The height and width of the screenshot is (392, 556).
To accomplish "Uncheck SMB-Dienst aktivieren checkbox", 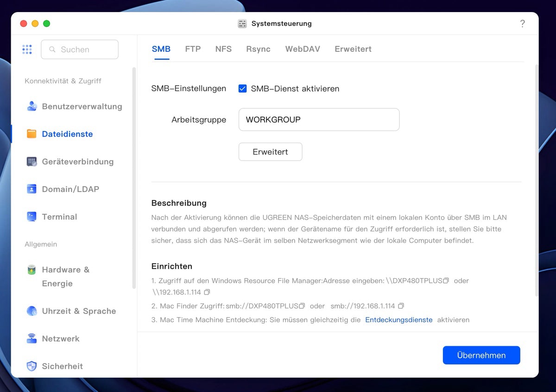I will [x=242, y=88].
